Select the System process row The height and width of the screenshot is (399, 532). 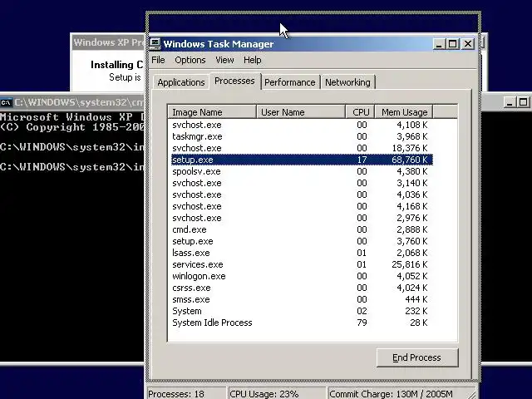[302, 311]
